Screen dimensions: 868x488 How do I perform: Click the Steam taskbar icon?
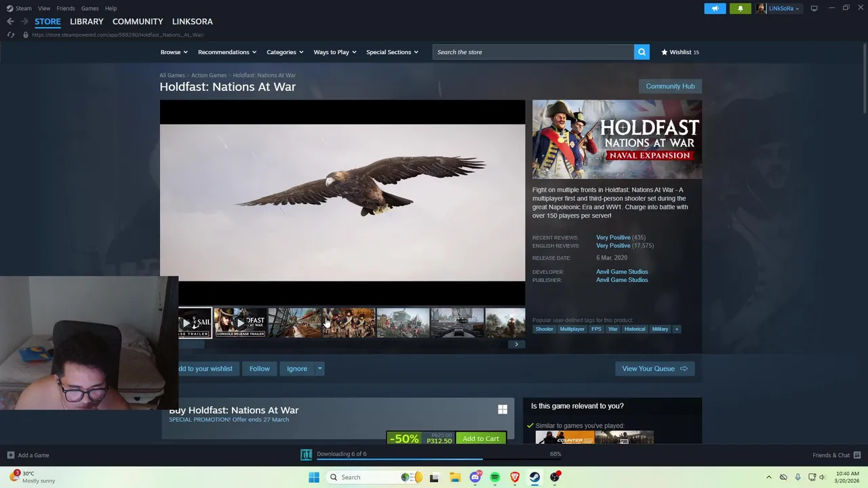pyautogui.click(x=535, y=477)
